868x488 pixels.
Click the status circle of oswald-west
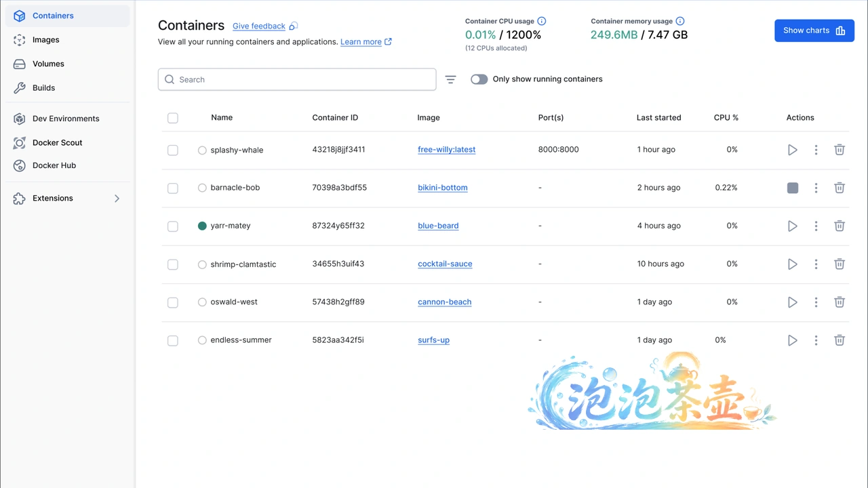click(202, 302)
